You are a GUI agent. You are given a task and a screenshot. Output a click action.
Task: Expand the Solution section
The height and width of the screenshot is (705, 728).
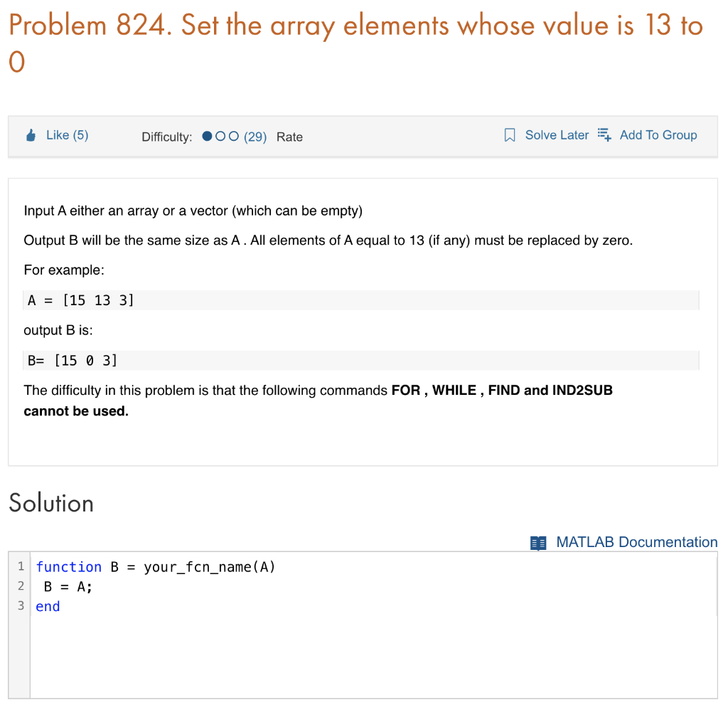50,503
